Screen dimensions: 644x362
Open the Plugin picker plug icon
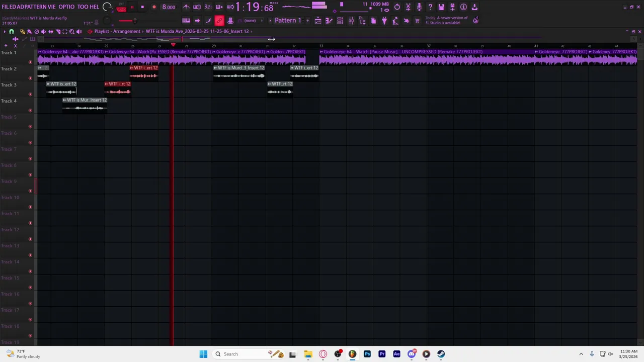384,21
